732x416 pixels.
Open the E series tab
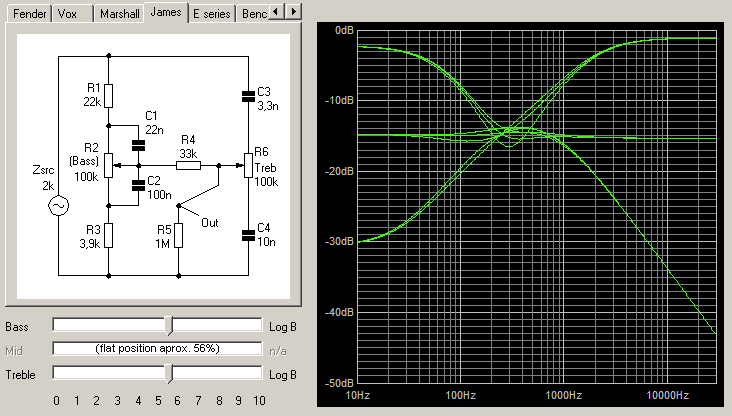(x=212, y=14)
